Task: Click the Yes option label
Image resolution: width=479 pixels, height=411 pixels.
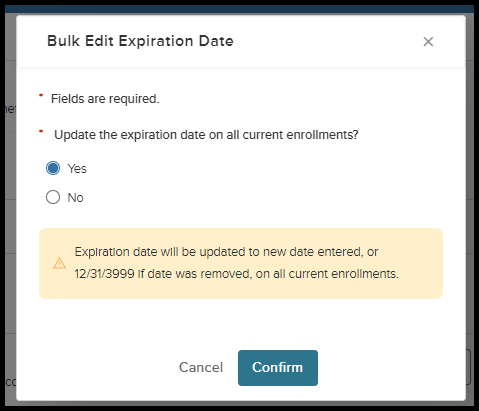Action: pyautogui.click(x=77, y=169)
